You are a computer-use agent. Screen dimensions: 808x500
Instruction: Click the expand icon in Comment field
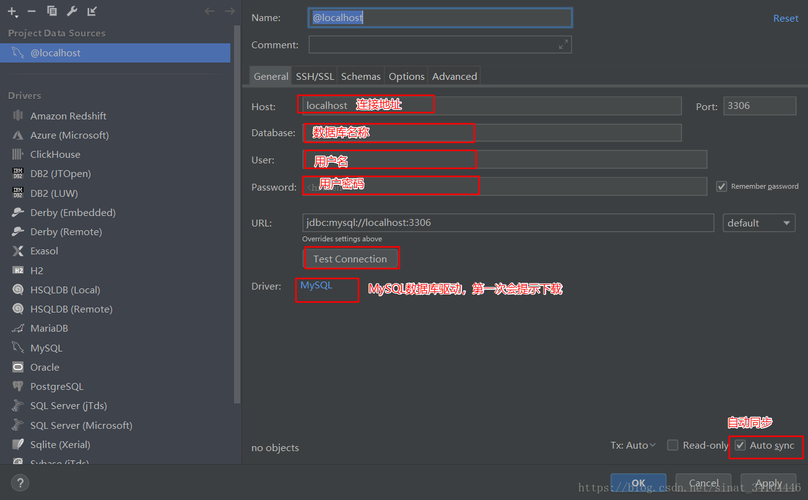[563, 44]
